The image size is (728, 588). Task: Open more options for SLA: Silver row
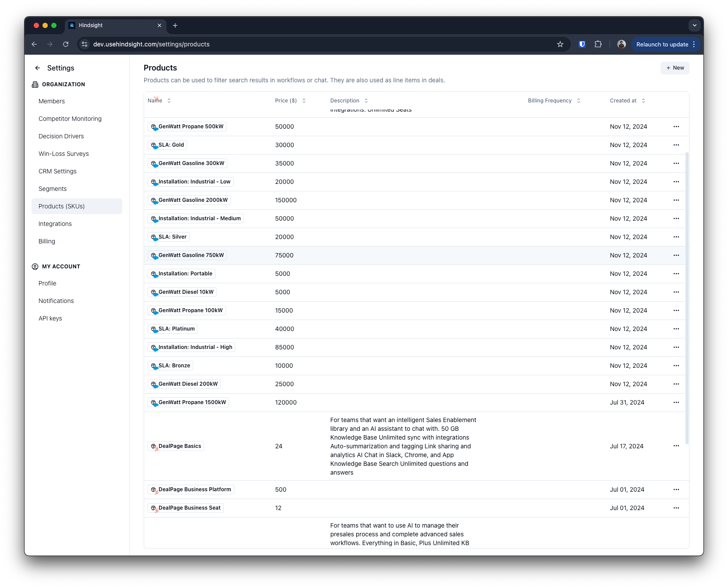click(676, 237)
